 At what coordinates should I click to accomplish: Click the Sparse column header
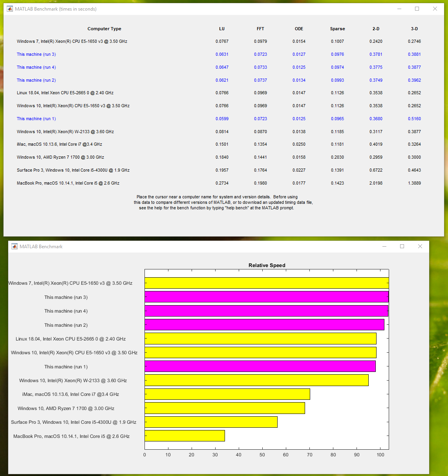click(x=337, y=29)
